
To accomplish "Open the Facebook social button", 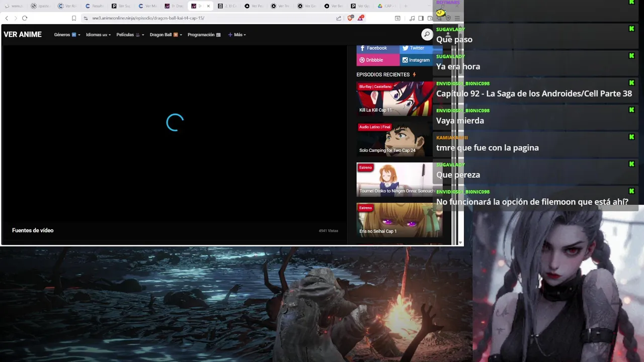I will [378, 48].
